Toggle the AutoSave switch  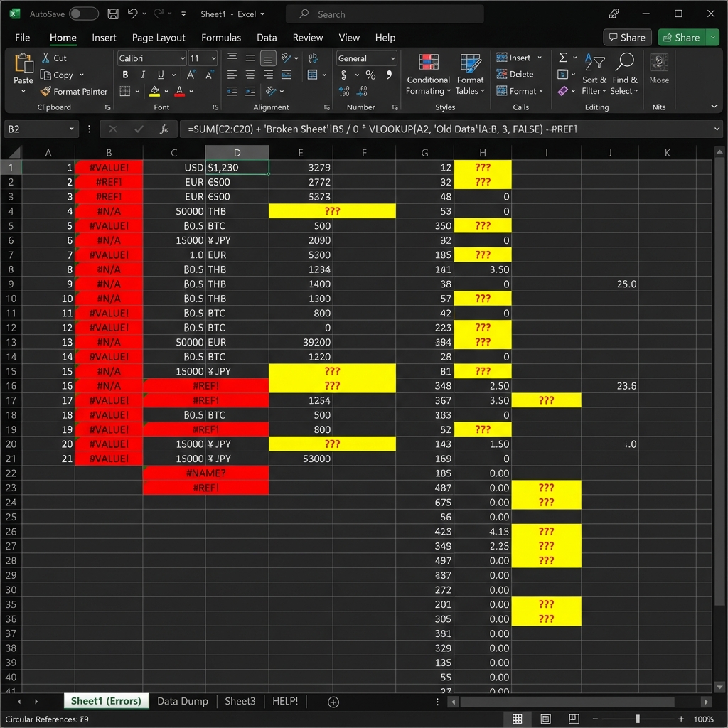[81, 14]
